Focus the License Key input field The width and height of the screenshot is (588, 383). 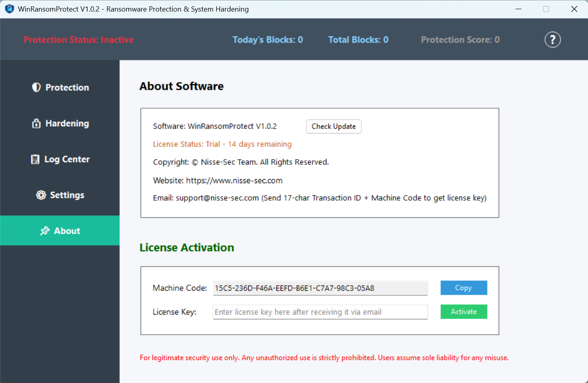click(320, 312)
